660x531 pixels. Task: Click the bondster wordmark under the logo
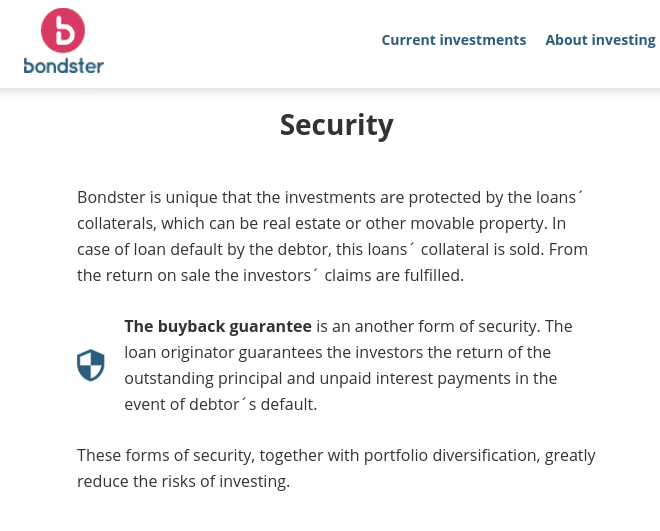[x=64, y=66]
